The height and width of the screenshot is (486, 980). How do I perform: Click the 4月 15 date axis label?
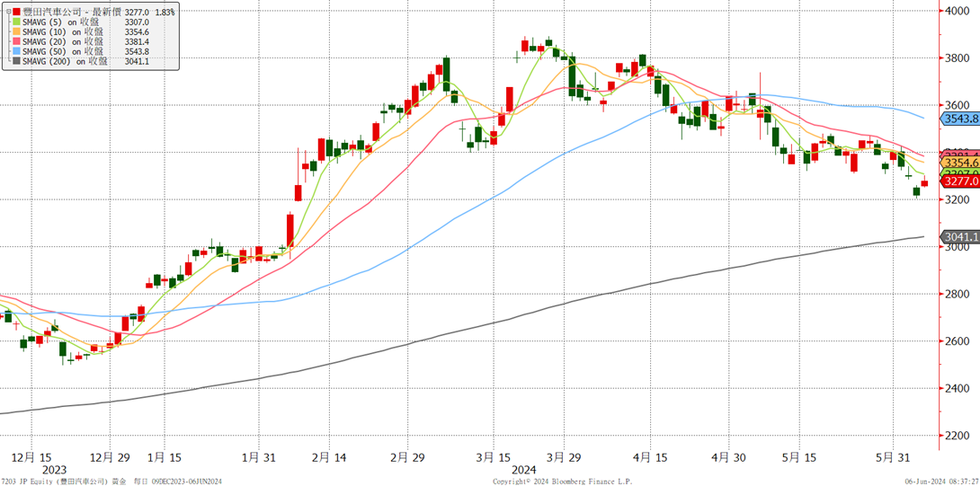pyautogui.click(x=649, y=457)
